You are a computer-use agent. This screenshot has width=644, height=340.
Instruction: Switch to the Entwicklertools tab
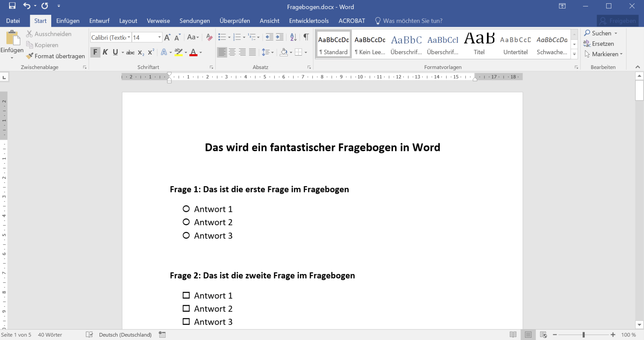coord(309,20)
